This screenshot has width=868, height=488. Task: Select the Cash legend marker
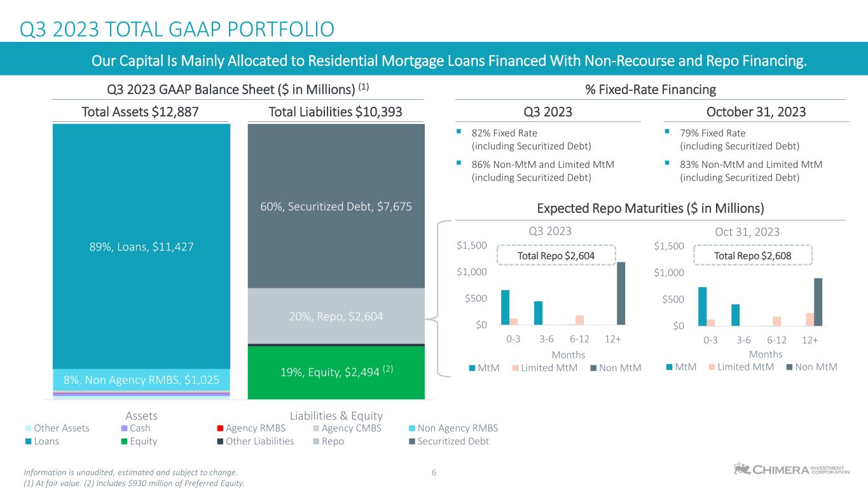pos(123,428)
